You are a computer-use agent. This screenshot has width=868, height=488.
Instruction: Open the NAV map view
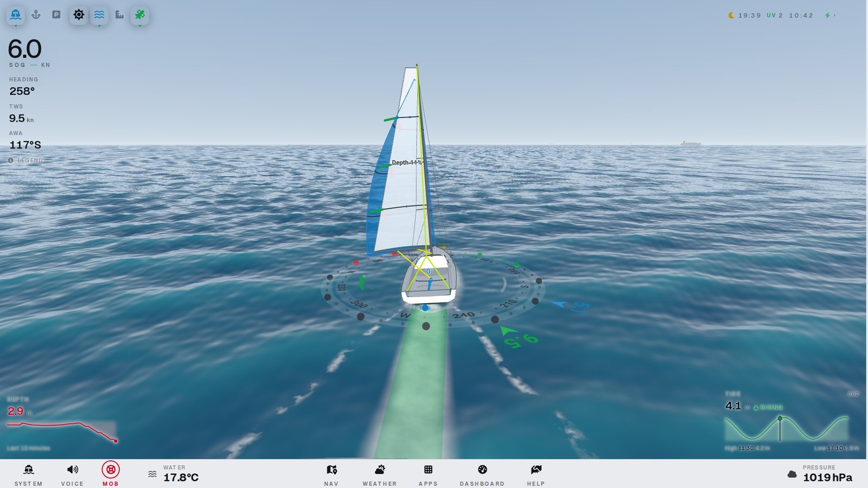[331, 474]
